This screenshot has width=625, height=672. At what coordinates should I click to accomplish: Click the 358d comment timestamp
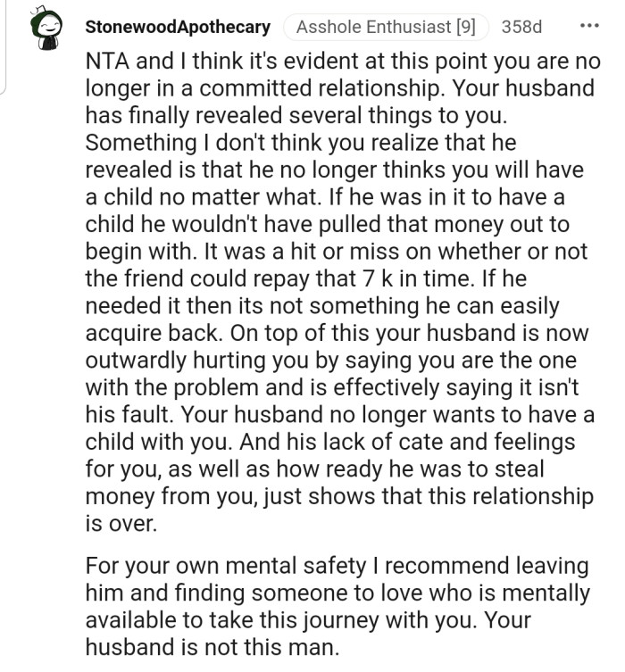pos(521,27)
